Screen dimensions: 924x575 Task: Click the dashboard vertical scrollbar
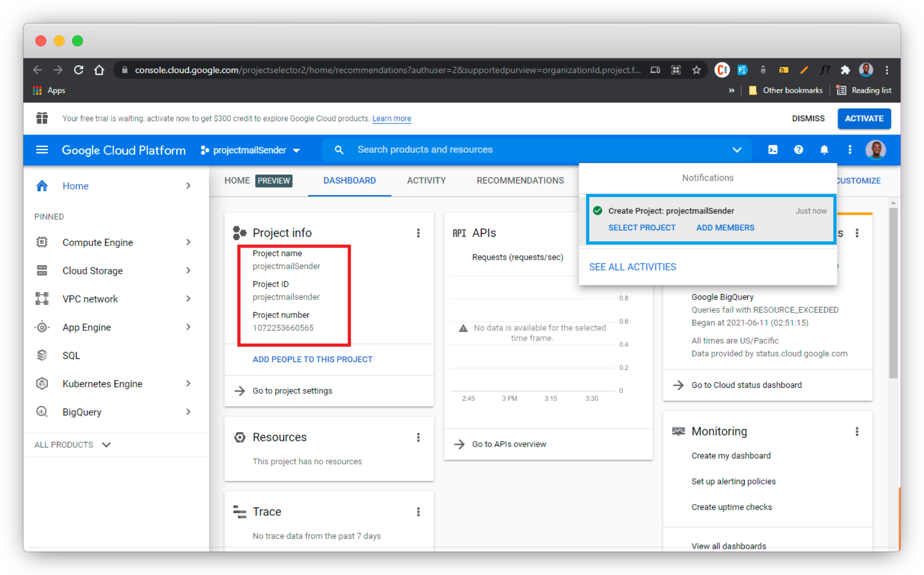pyautogui.click(x=893, y=292)
